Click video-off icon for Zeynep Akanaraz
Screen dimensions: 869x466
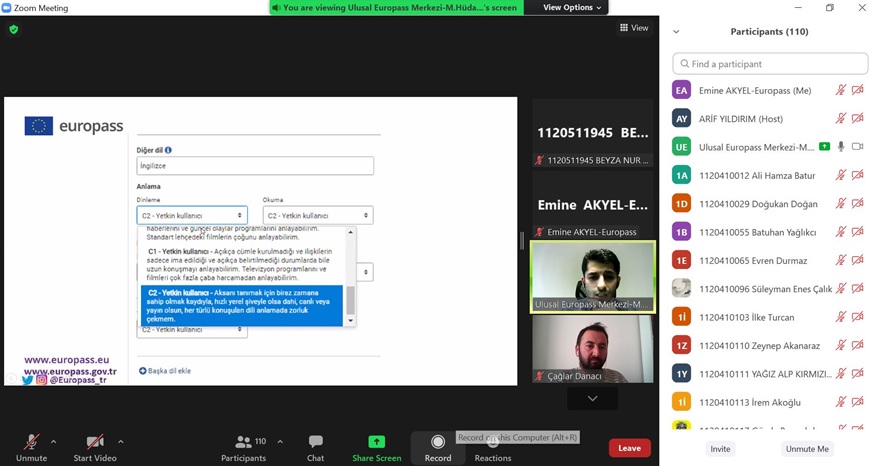[857, 345]
